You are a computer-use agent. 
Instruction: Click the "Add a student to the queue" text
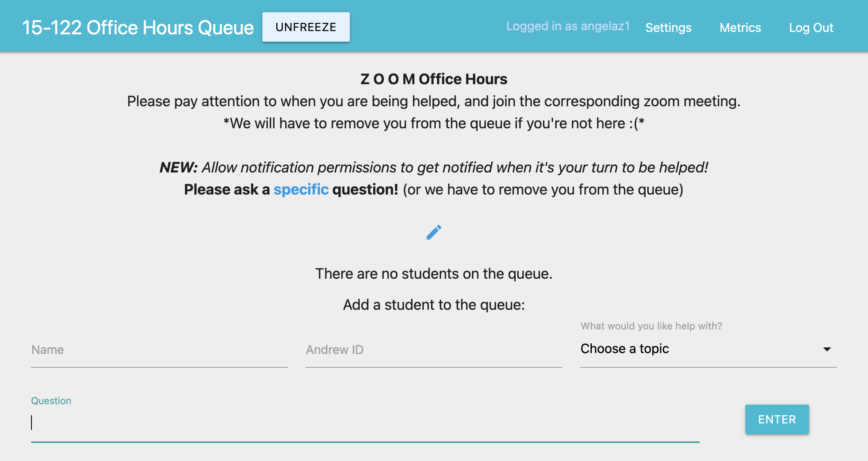pos(434,305)
